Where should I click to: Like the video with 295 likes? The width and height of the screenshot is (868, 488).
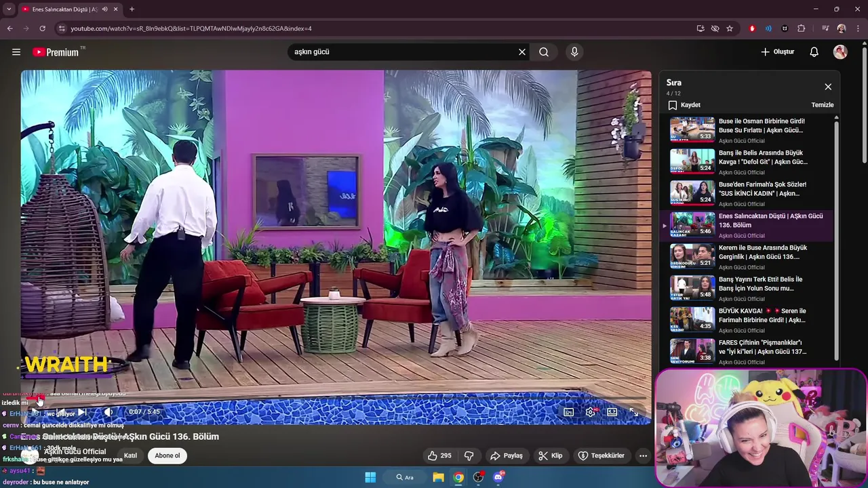point(440,455)
